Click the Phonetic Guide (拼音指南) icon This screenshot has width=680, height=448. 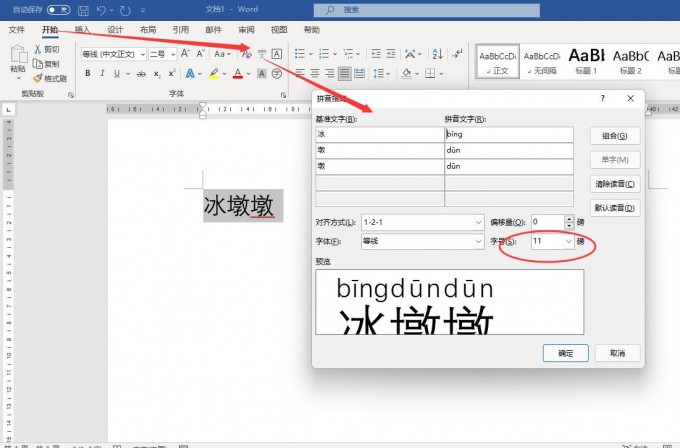click(262, 54)
